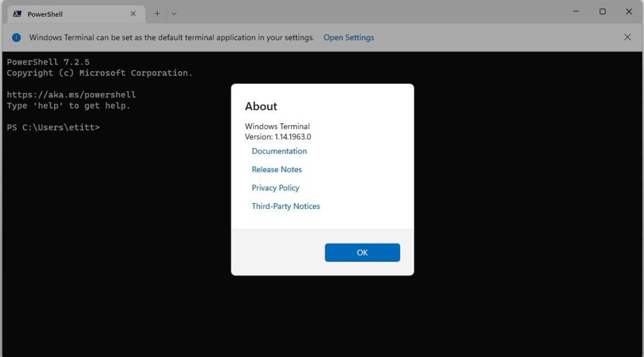
Task: Click the https://aka.ms/powershell URL in the terminal
Action: point(71,95)
